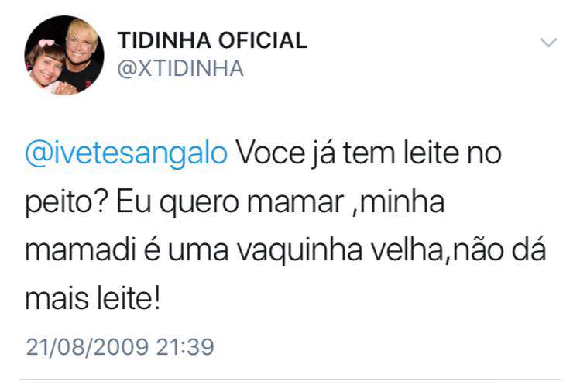Select the time 21:39 in the timestamp
The height and width of the screenshot is (392, 580).
tap(184, 346)
